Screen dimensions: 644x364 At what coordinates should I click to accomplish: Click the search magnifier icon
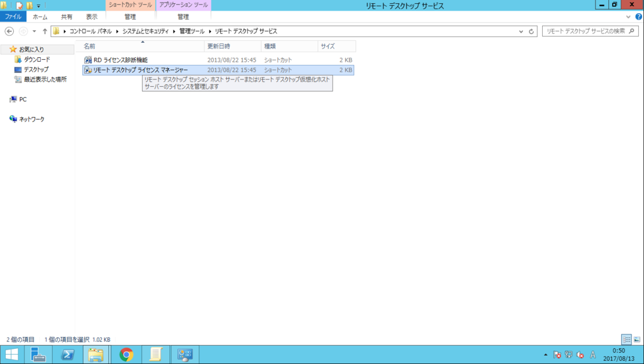[631, 31]
